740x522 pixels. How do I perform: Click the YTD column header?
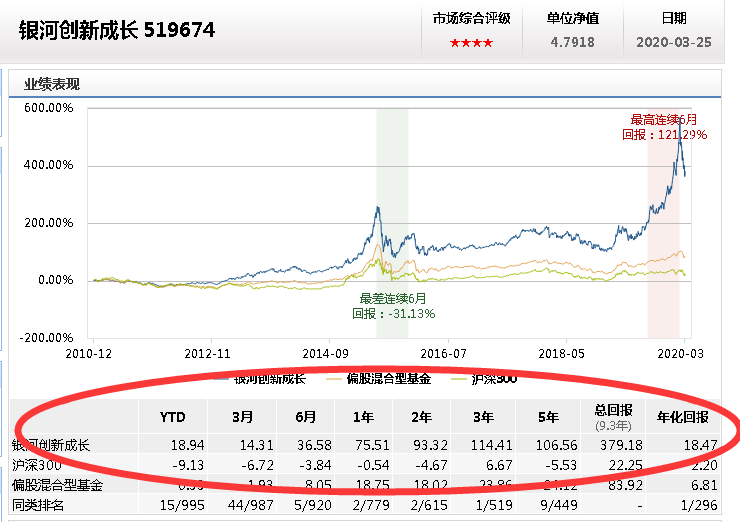coord(172,417)
